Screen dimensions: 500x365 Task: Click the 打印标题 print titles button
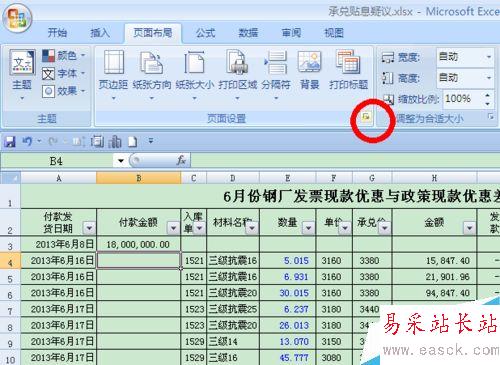348,71
